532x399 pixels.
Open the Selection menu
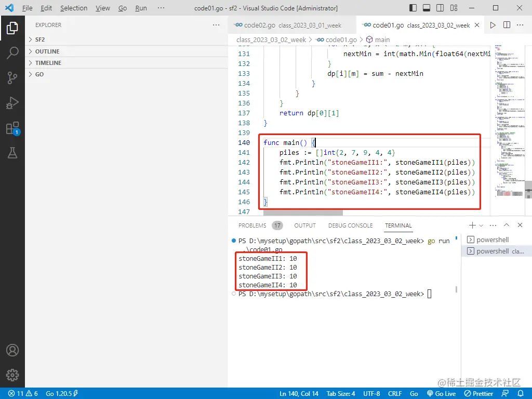[74, 8]
